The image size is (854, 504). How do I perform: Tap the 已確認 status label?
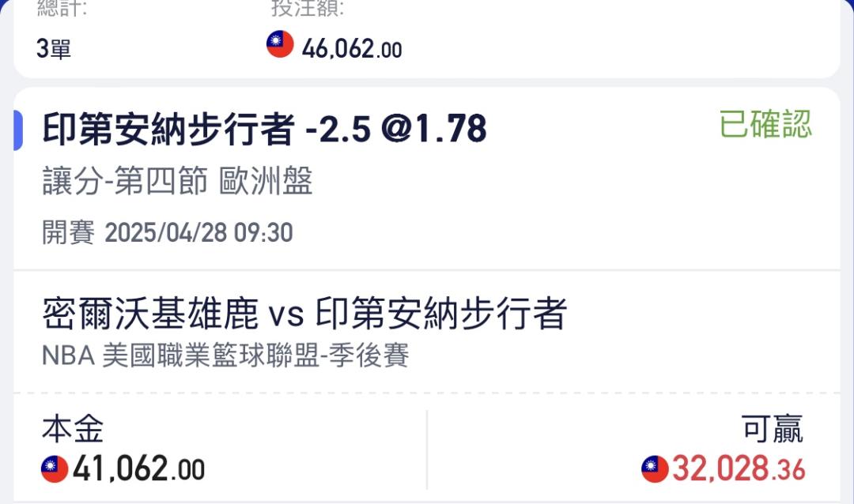tap(765, 124)
